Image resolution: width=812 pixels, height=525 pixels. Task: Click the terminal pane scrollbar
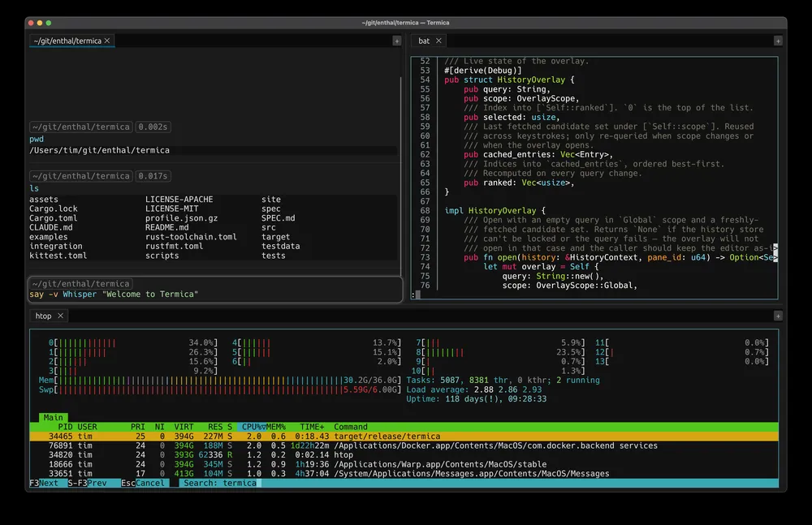coord(401,176)
